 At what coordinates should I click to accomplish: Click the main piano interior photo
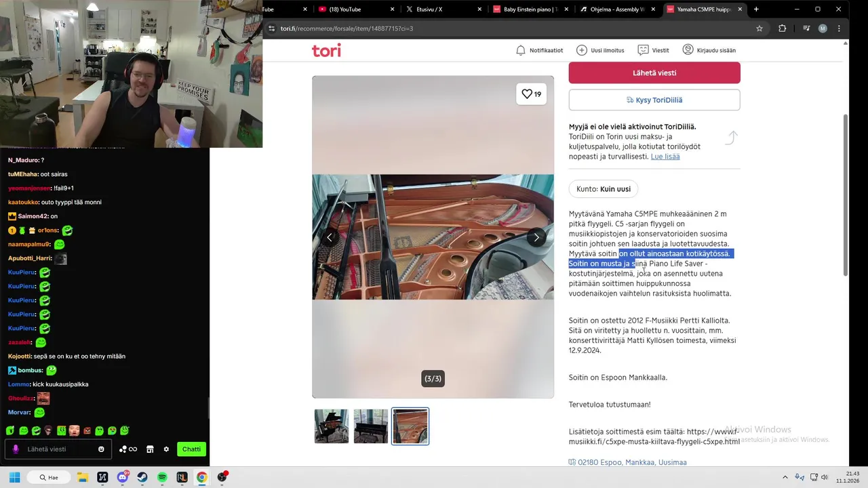(x=433, y=237)
